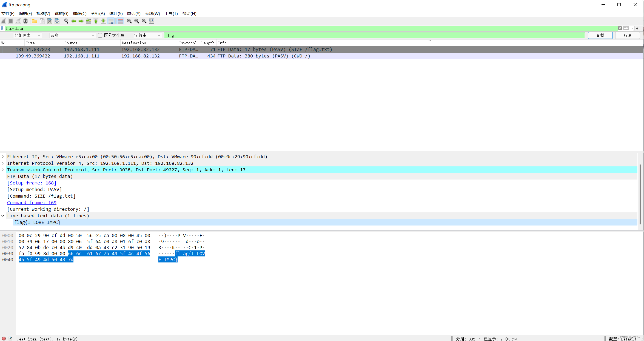Click the 配置: Default profile label

[x=623, y=339]
